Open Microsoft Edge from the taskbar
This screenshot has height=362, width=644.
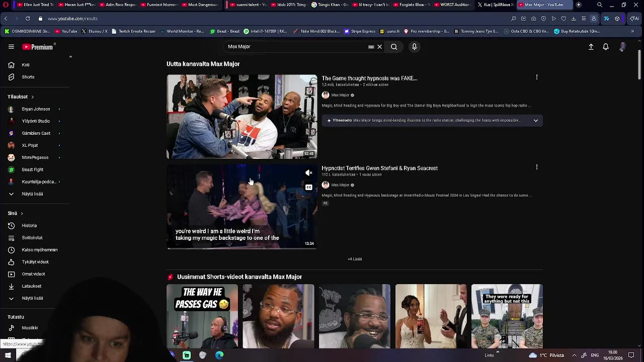point(219,355)
